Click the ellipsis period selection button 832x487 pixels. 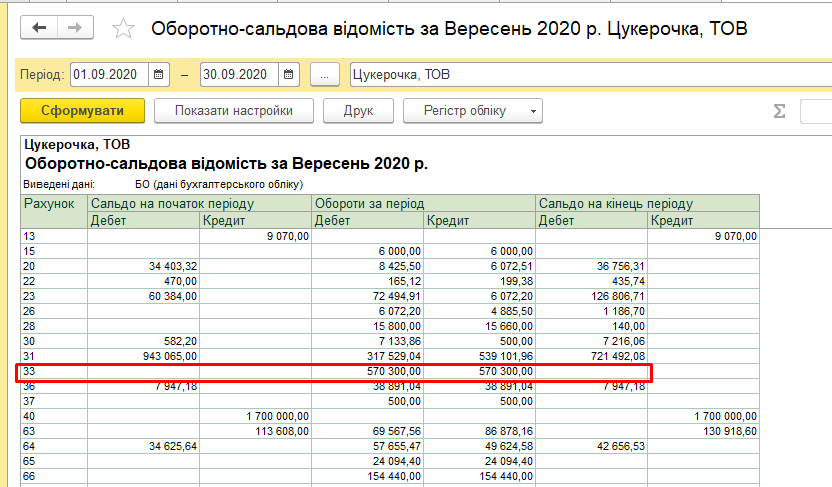pos(325,74)
